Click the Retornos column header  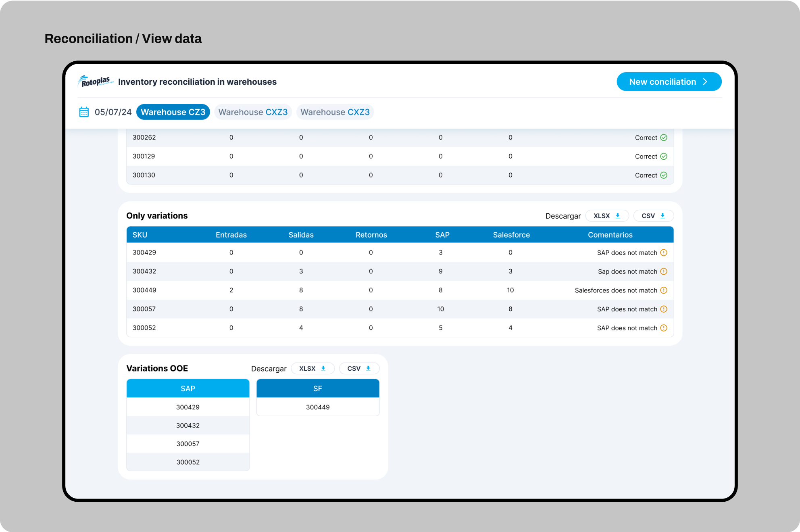coord(371,235)
